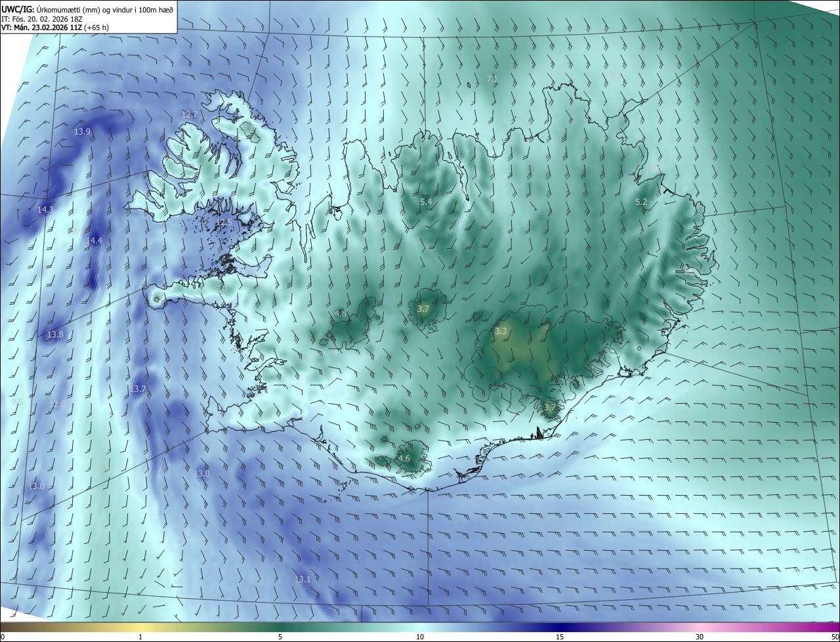840x642 pixels.
Task: Click the title text "Úrkomumætti (mm) og vindur í 100m hæð"
Action: pos(105,9)
